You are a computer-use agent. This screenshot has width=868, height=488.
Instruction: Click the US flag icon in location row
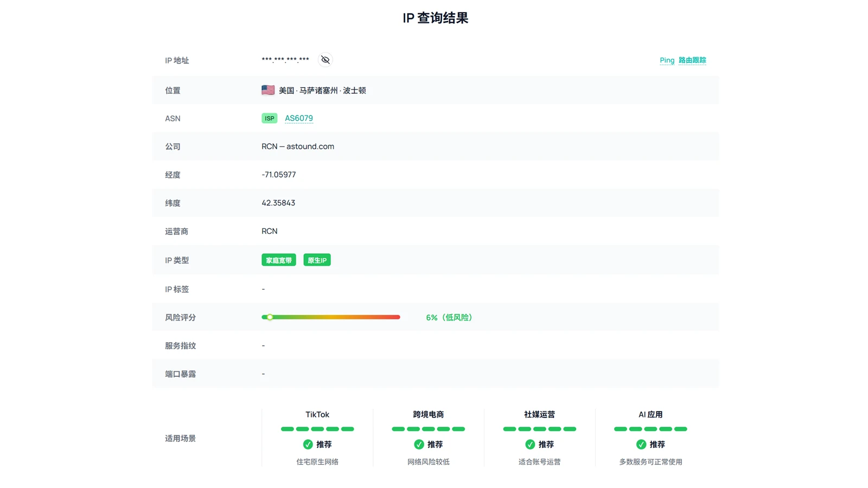268,90
